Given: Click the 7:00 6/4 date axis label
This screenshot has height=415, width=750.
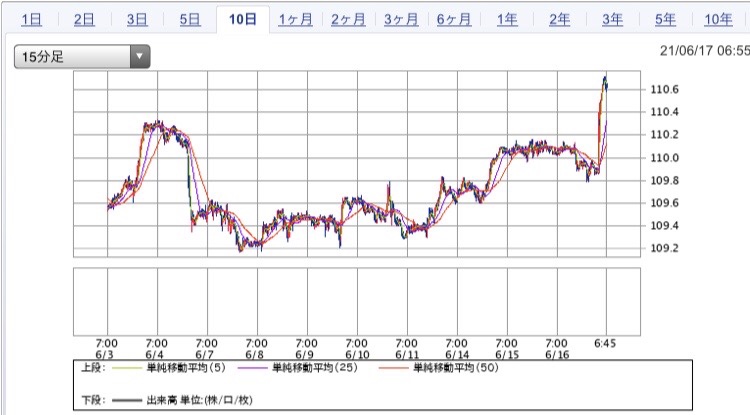Looking at the screenshot, I should pos(156,349).
